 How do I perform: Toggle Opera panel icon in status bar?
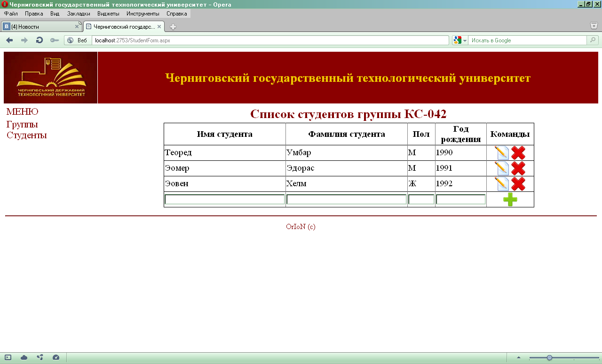click(8, 357)
